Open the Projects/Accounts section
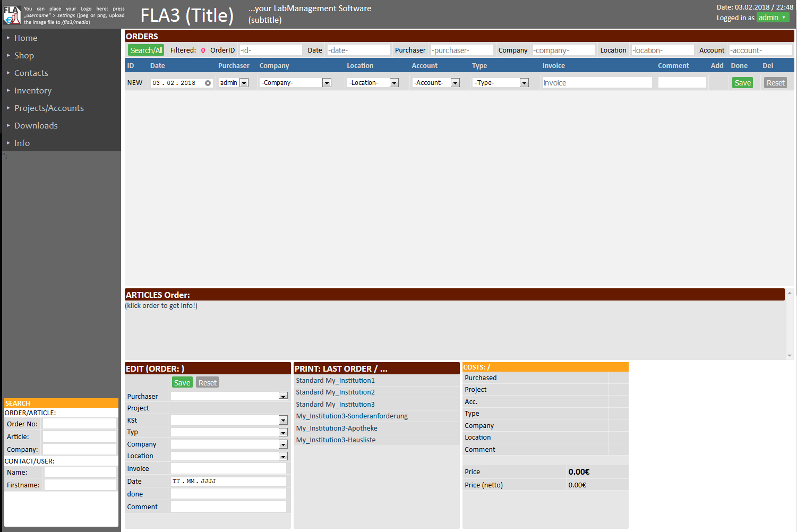Screen dimensions: 797x532 tap(49, 108)
